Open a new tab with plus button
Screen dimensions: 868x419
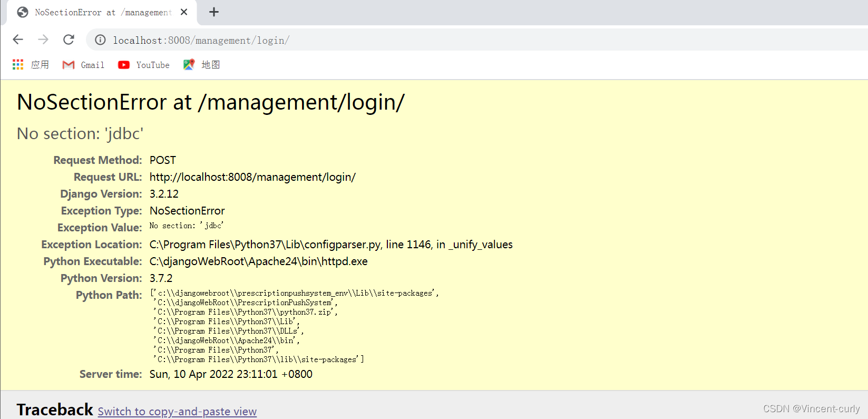(213, 12)
